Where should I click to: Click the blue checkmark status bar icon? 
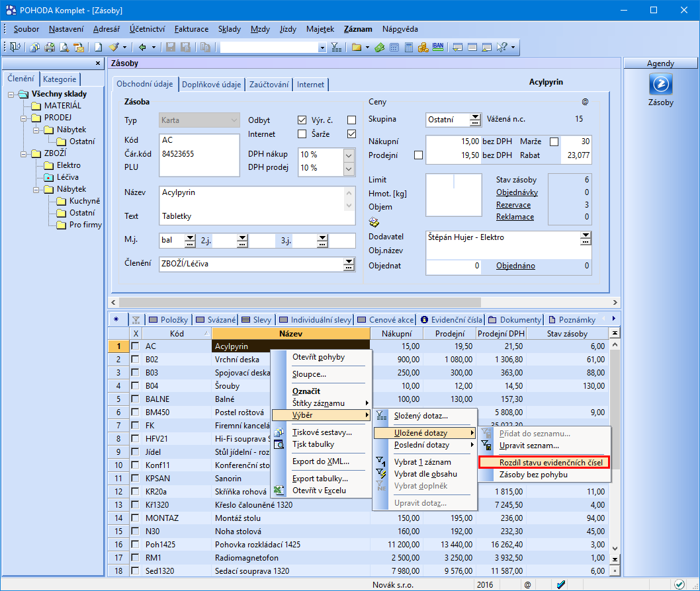[561, 584]
